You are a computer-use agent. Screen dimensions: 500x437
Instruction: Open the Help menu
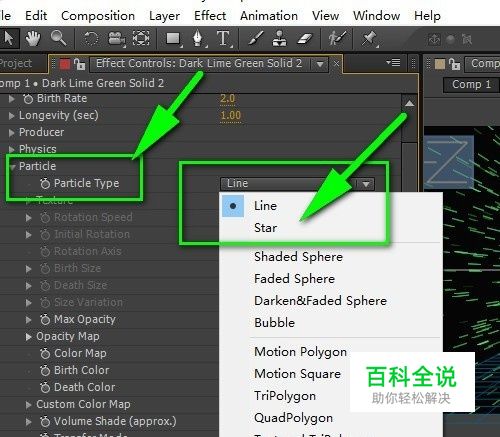click(427, 16)
